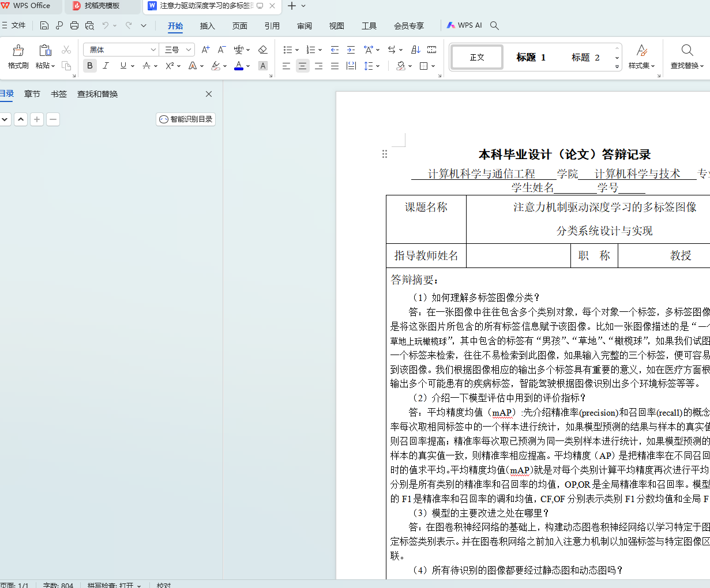Increase indent icon in paragraph group
This screenshot has height=588, width=710.
(351, 50)
